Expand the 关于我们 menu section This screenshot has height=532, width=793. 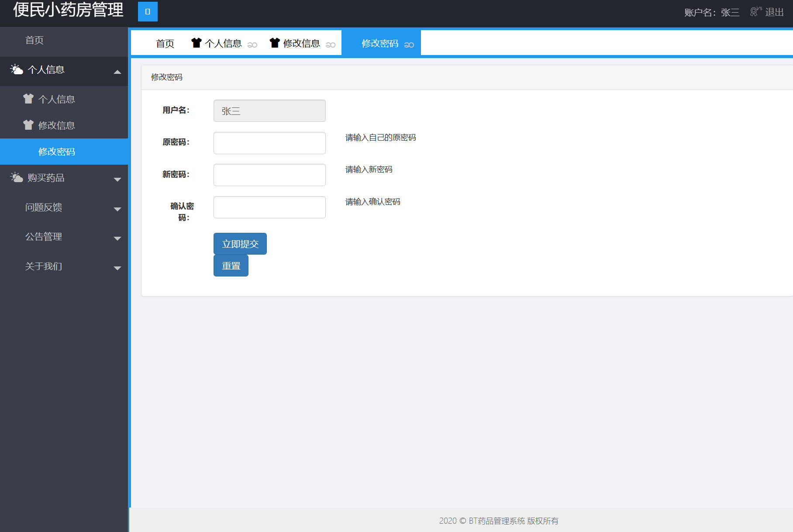[117, 268]
